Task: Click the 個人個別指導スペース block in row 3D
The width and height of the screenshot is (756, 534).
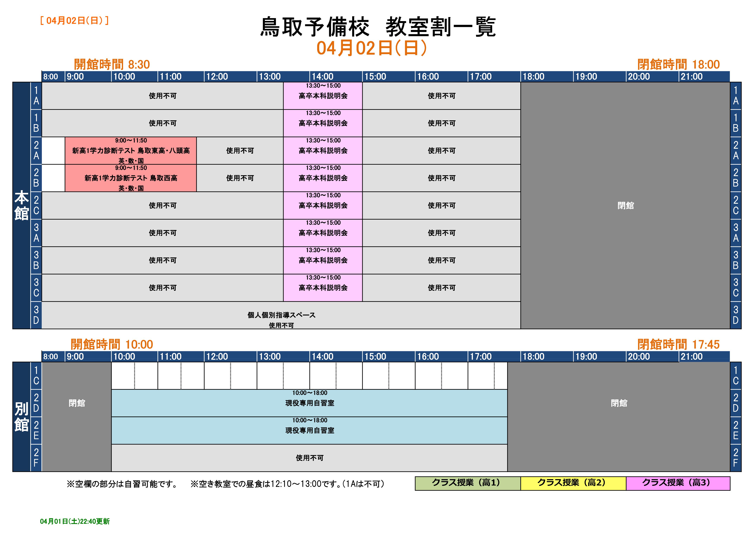Action: [x=281, y=315]
